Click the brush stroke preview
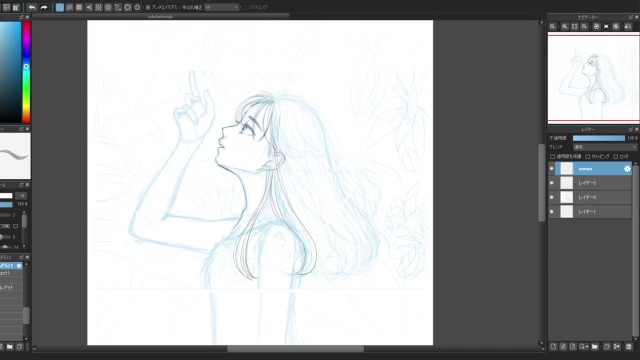The width and height of the screenshot is (640, 360). tap(15, 156)
